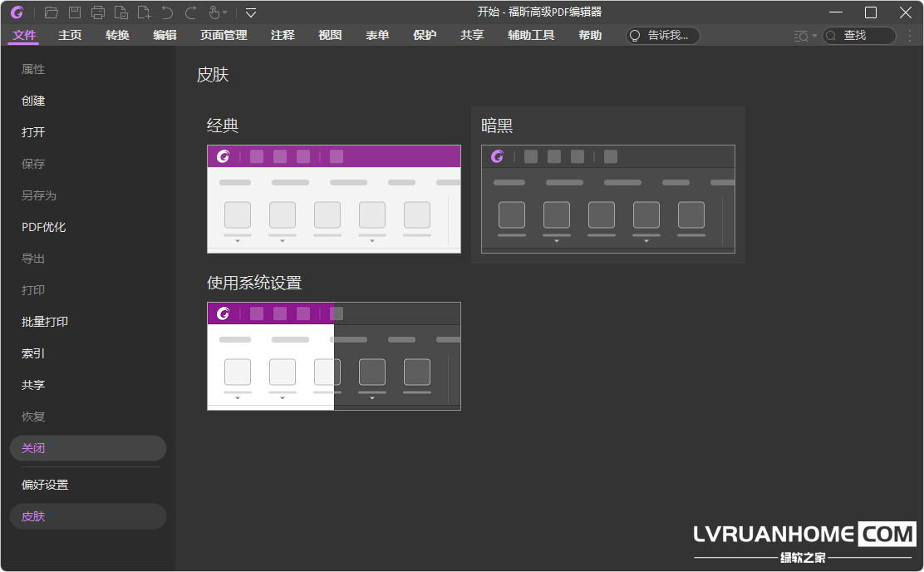Open the 注释 ribbon tab
The height and width of the screenshot is (572, 924).
pyautogui.click(x=283, y=36)
